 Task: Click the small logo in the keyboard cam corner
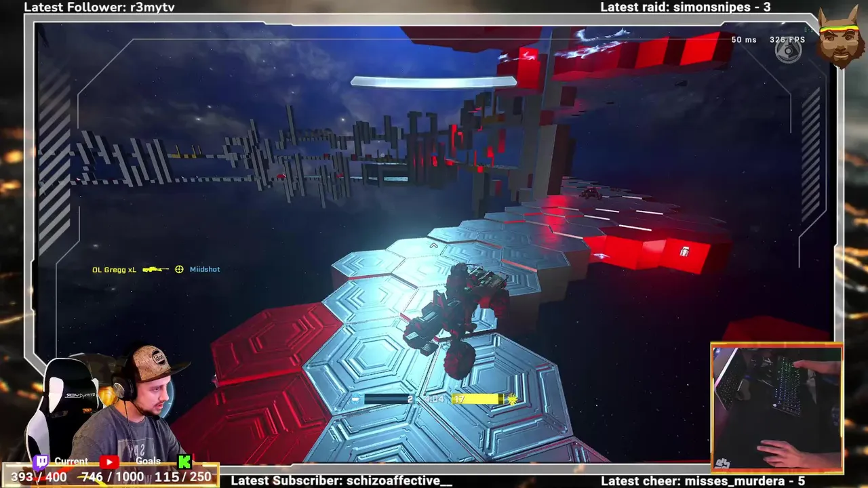(722, 464)
